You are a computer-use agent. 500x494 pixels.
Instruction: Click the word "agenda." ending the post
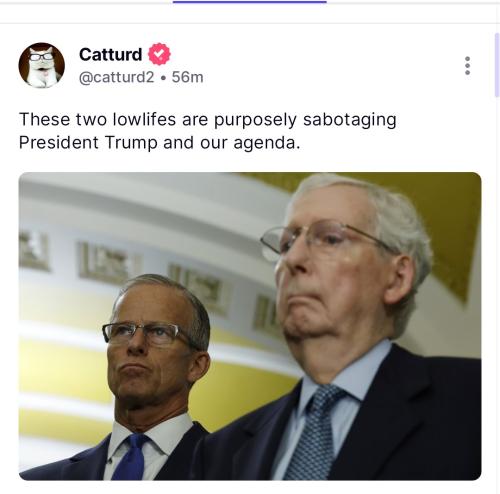(267, 144)
